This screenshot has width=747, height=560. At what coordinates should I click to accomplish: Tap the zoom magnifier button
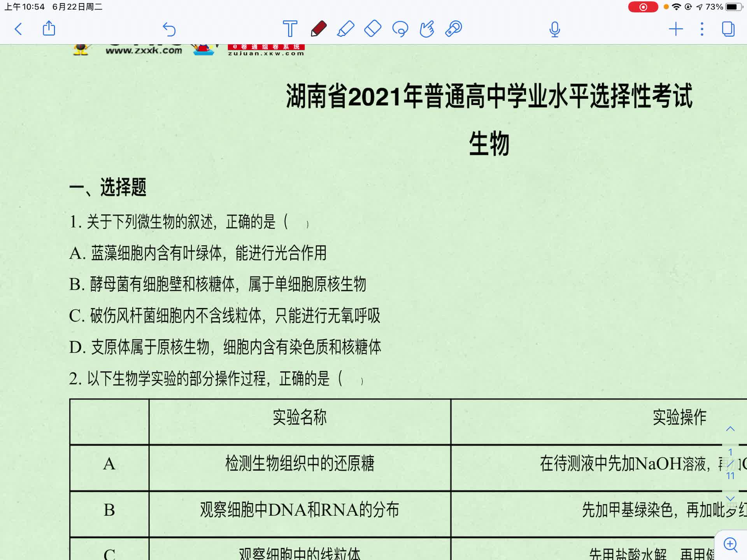pos(731,544)
